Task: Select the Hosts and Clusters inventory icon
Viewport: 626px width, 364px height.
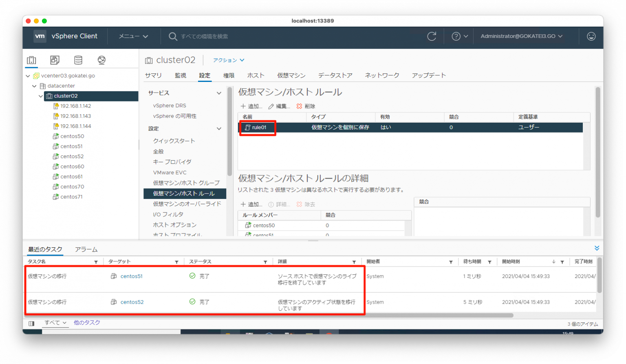Action: coord(31,60)
